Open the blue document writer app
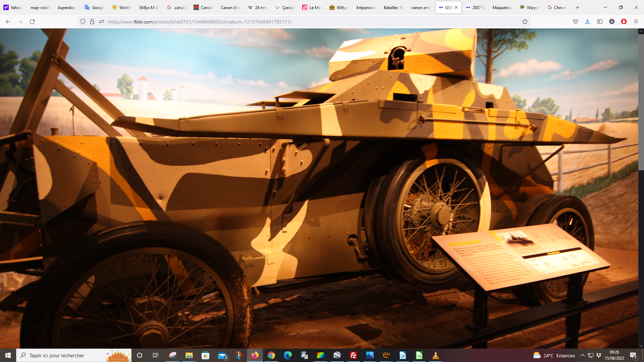Screen dimensions: 644x362 [x=403, y=355]
